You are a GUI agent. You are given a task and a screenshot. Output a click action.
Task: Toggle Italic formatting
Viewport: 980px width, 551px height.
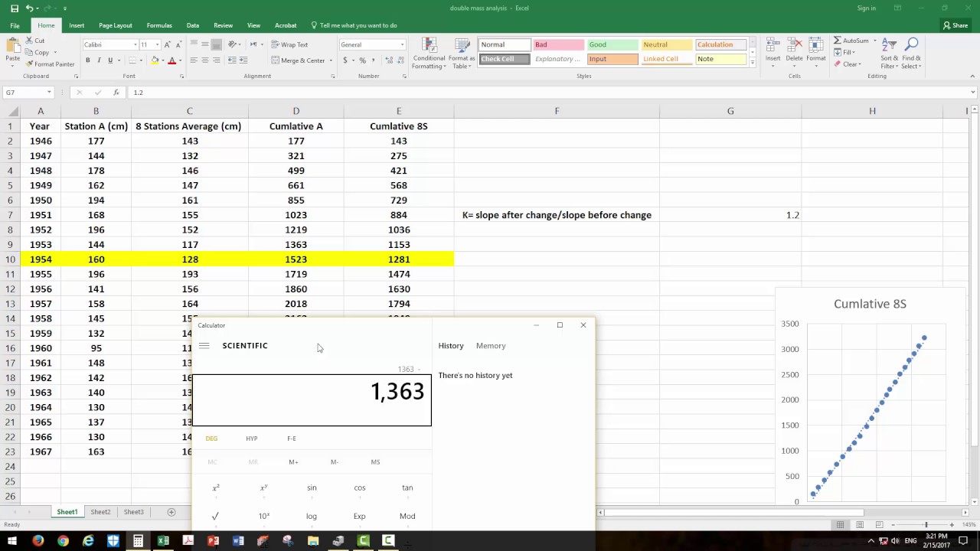pos(99,60)
